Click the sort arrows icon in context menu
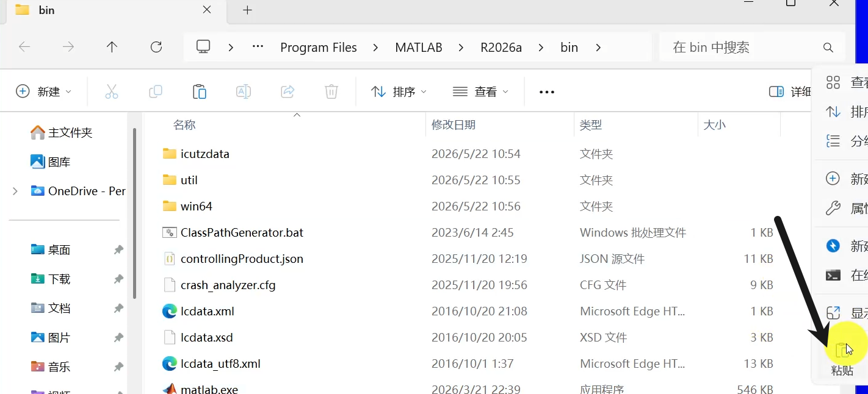 (833, 112)
